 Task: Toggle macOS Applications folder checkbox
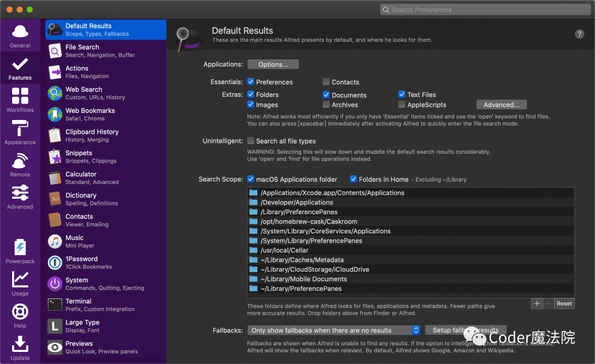[x=251, y=179]
